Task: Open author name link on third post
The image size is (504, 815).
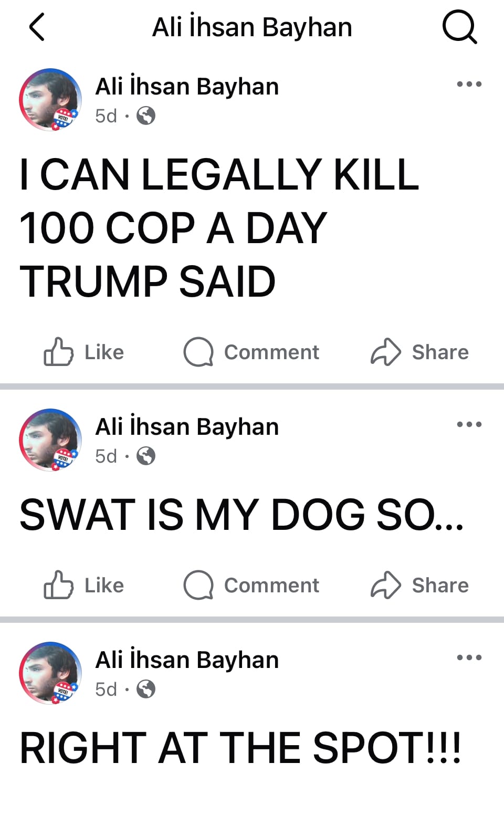Action: 187,660
